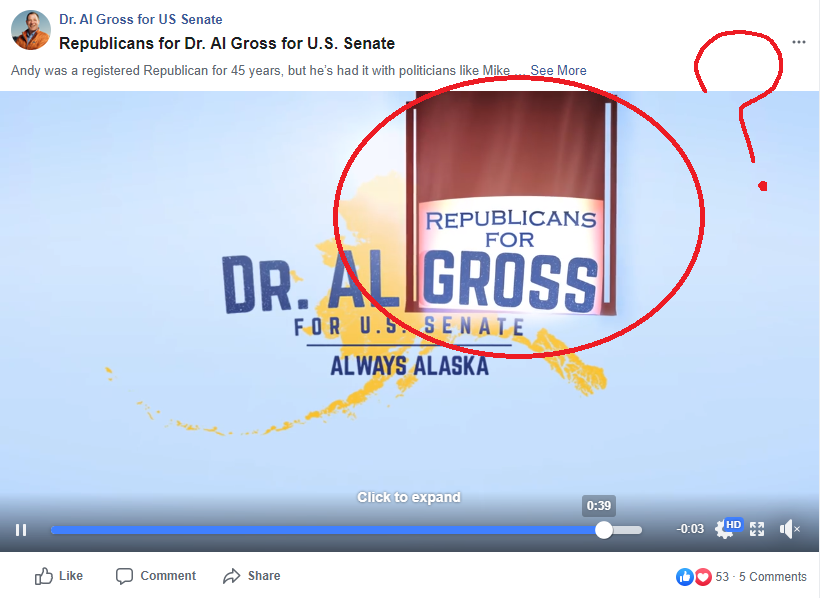Open Dr. Al Gross for US Senate page
Image resolution: width=820 pixels, height=598 pixels.
coord(141,19)
